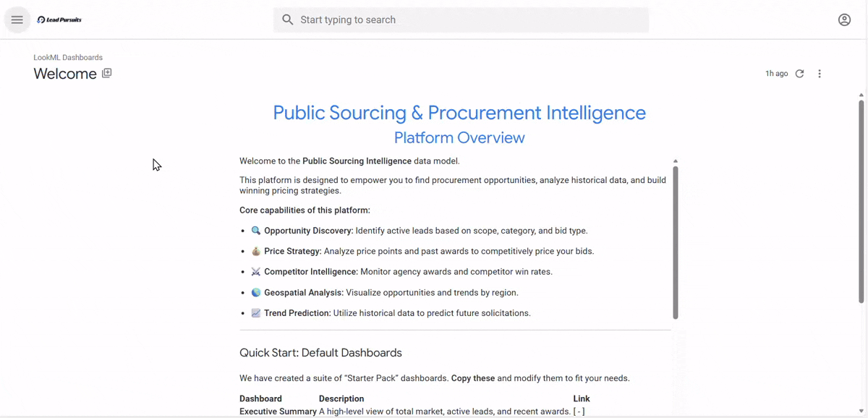
Task: Click the Trend Prediction bullet text
Action: pyautogui.click(x=397, y=313)
